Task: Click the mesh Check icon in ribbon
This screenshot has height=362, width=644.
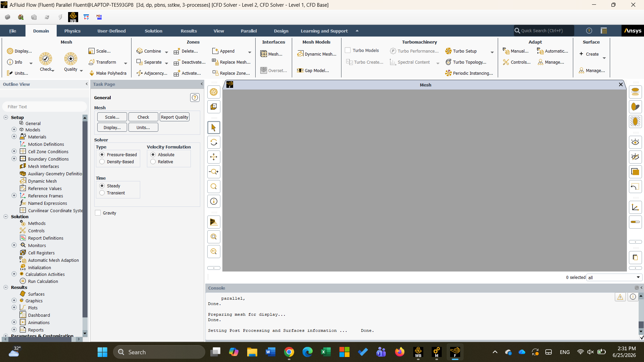Action: [x=46, y=59]
